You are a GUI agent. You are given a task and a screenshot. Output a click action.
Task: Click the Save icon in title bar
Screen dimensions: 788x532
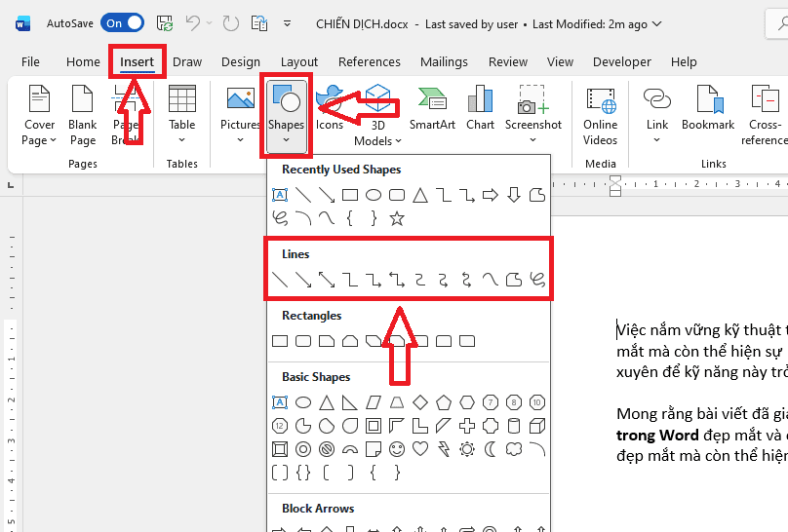(165, 22)
